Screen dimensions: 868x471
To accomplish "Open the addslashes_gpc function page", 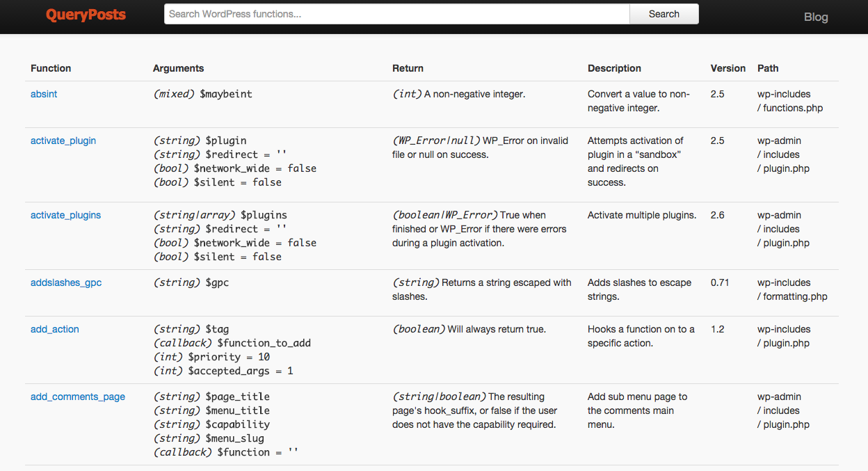I will [x=66, y=282].
